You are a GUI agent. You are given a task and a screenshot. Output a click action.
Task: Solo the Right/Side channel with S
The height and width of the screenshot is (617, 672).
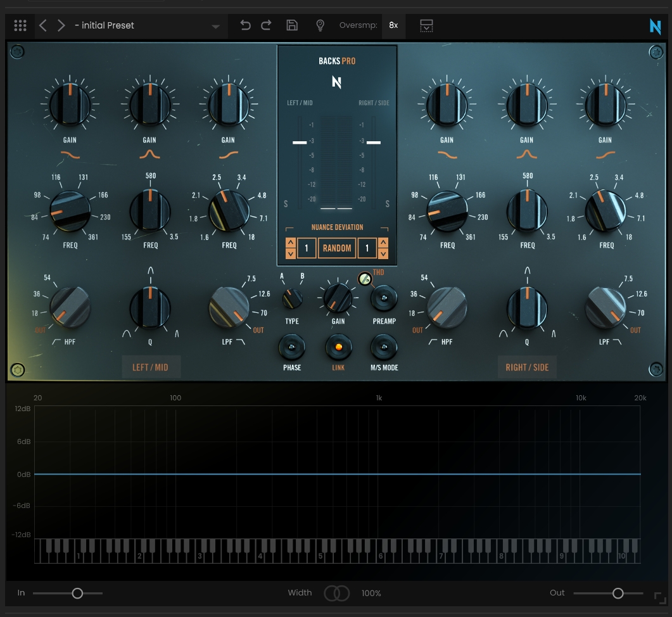[x=388, y=204]
